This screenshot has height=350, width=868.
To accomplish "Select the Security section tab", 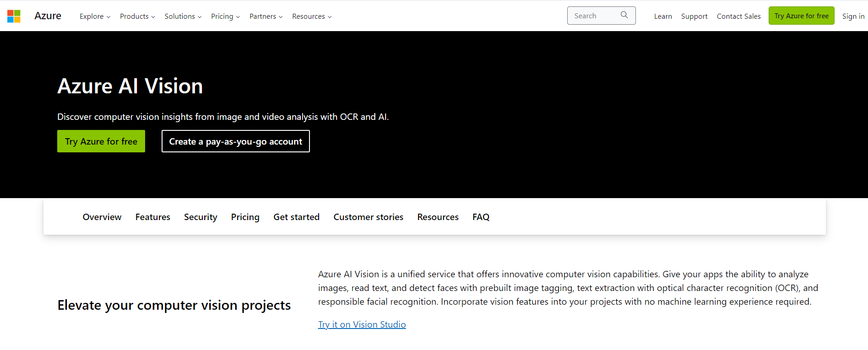I will [x=201, y=217].
